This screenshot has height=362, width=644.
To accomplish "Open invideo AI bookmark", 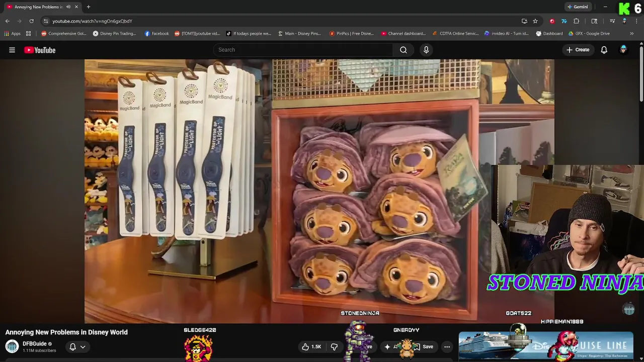I will point(507,34).
